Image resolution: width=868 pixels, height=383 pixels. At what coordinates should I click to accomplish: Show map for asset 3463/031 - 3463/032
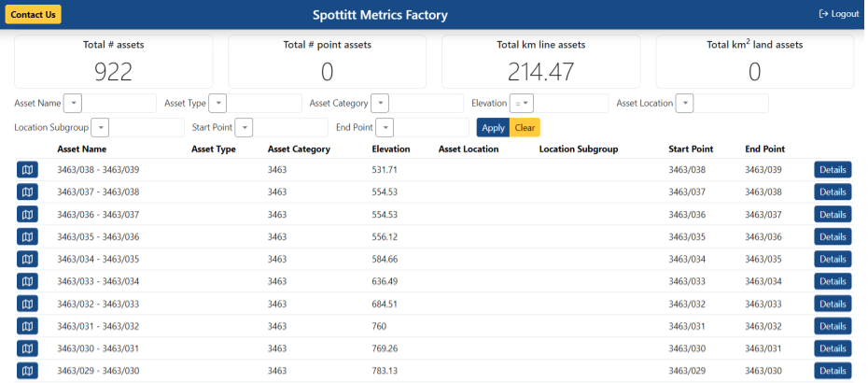point(27,326)
